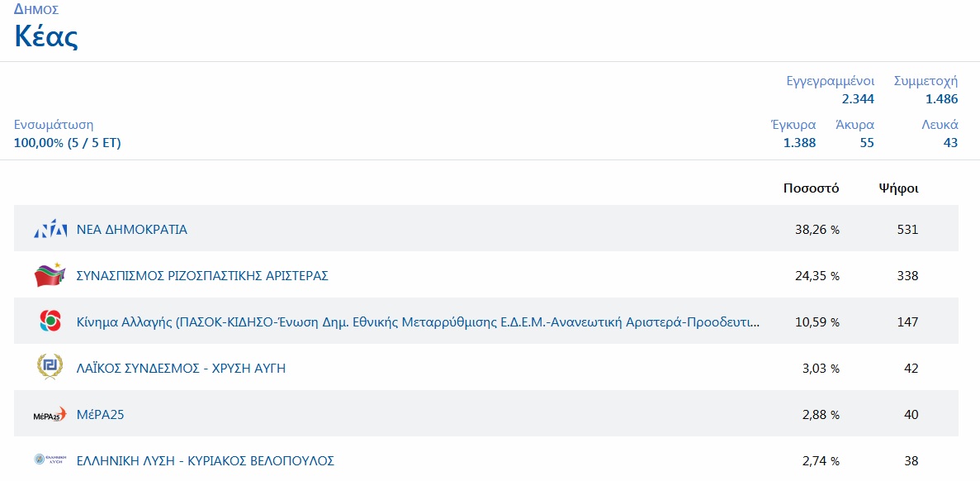Click the Εγγεγραμμένοι value 2.344
This screenshot has width=980, height=481.
tap(858, 99)
